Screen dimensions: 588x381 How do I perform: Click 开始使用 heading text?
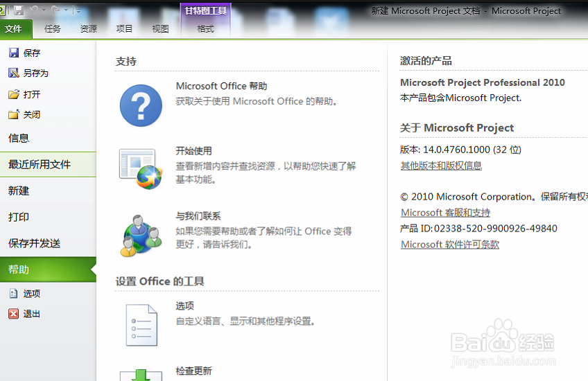point(194,151)
